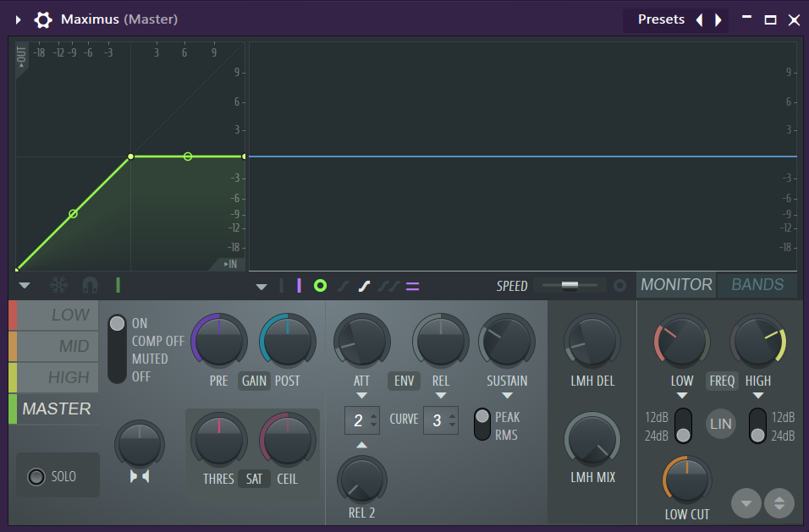This screenshot has width=809, height=532.
Task: Select the LOW band
Action: pos(53,315)
